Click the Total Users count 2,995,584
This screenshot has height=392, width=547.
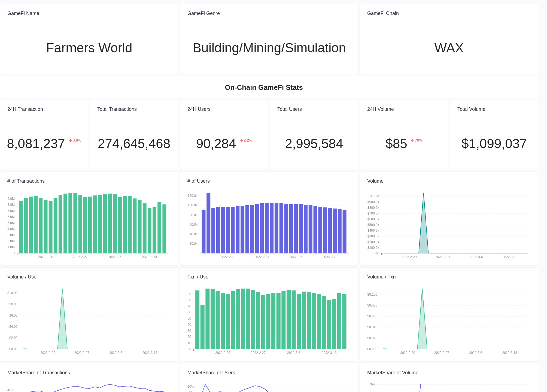click(314, 144)
